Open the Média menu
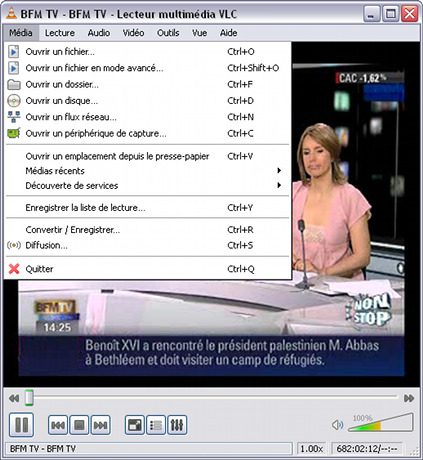This screenshot has height=460, width=423. click(21, 33)
